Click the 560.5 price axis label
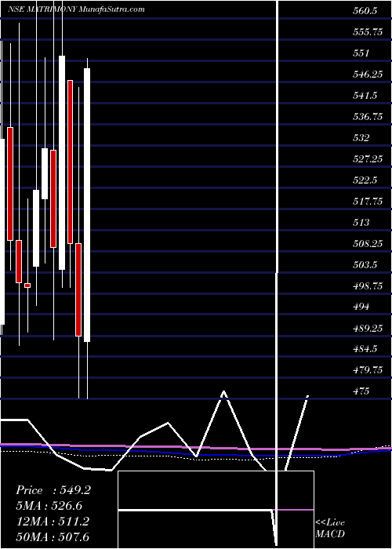This screenshot has width=392, height=549. click(365, 11)
